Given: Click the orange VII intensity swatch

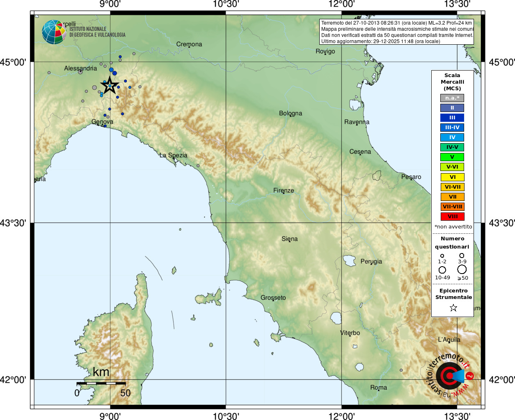Looking at the screenshot, I should (452, 197).
